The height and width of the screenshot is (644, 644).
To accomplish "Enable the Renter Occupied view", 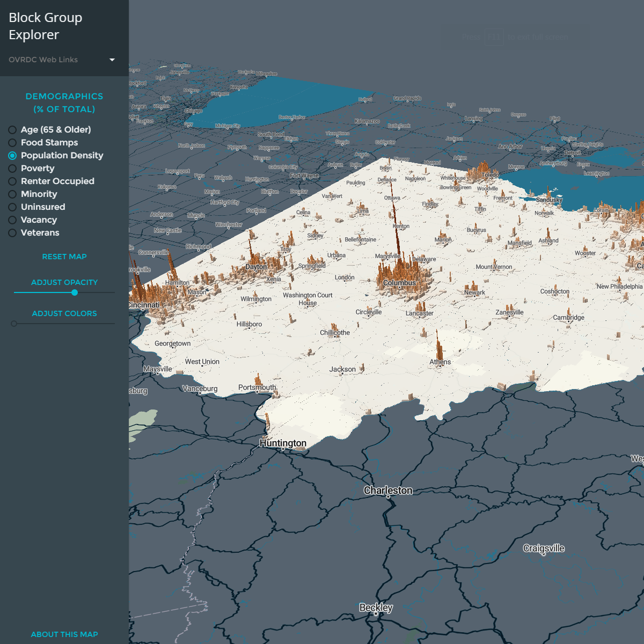I will point(12,181).
